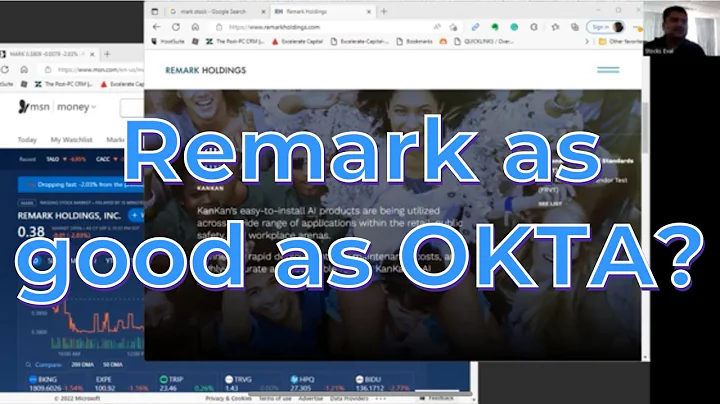Click SEE LIST link on Remark page
The image size is (720, 404).
click(x=550, y=203)
